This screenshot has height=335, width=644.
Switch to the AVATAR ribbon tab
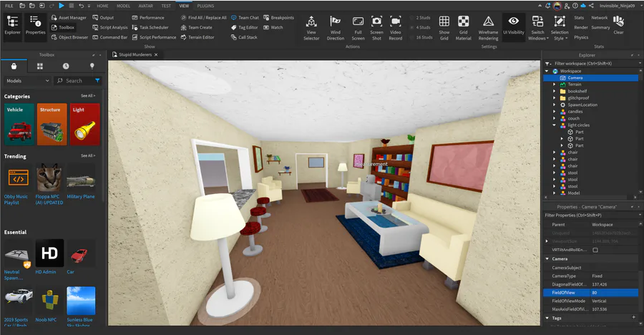pyautogui.click(x=145, y=6)
